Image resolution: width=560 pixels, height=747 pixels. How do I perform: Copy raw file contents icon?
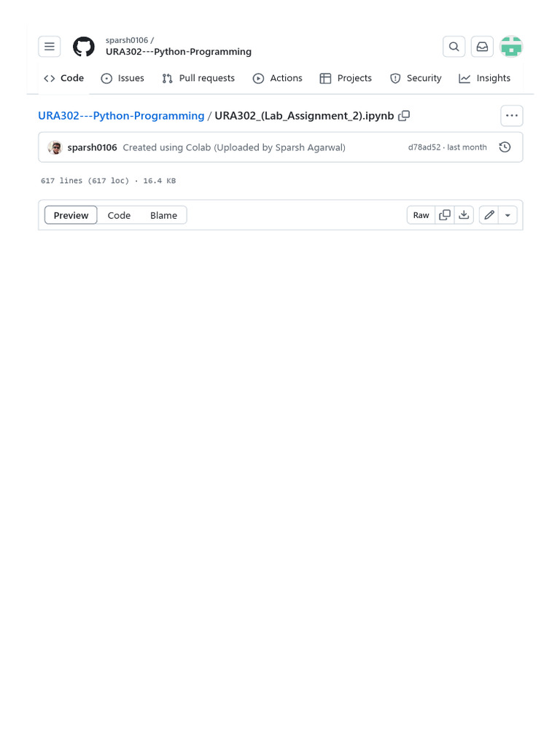444,215
